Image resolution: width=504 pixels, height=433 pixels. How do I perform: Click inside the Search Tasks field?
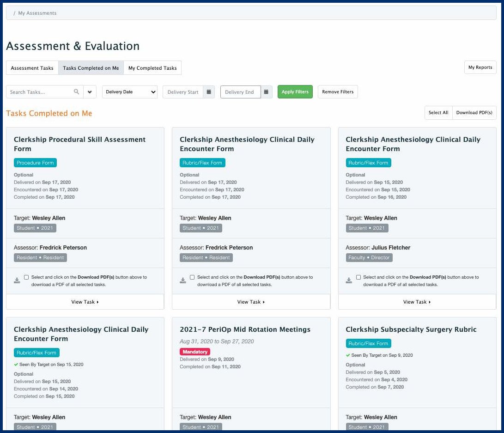click(x=39, y=91)
